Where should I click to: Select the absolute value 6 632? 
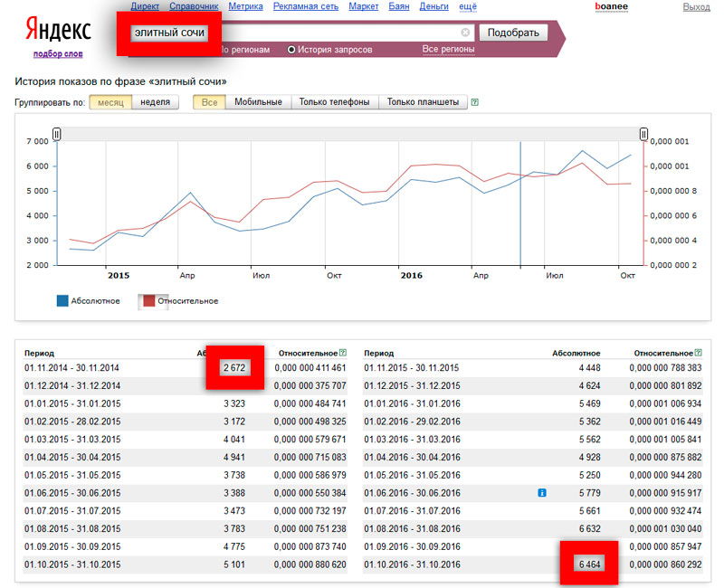[x=590, y=529]
